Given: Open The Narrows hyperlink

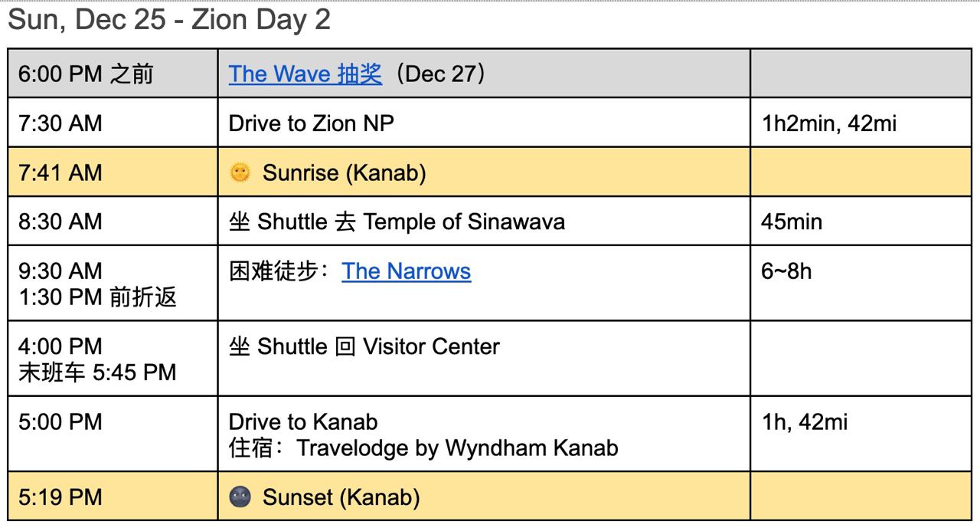Looking at the screenshot, I should [406, 271].
